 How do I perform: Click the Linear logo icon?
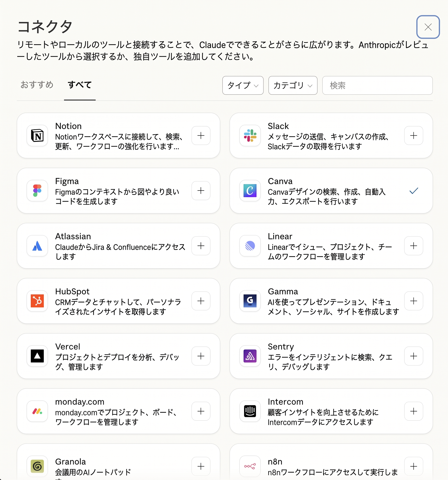(x=250, y=246)
